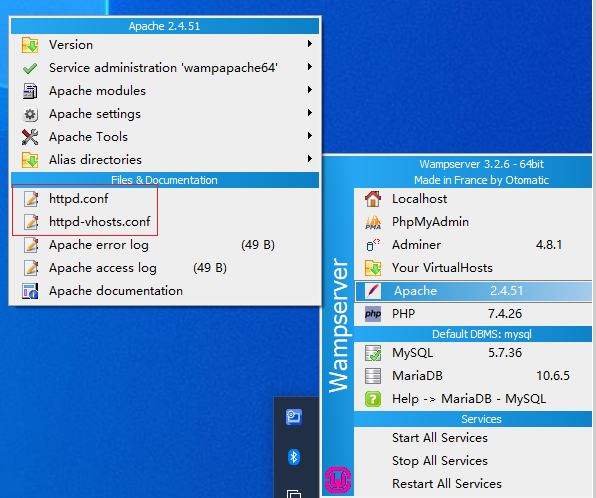The width and height of the screenshot is (596, 498).
Task: Open Apache documentation
Action: click(165, 291)
